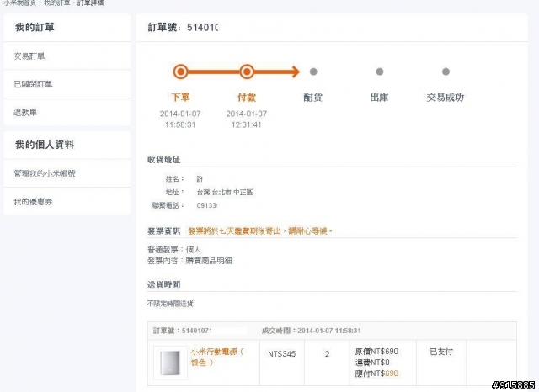The width and height of the screenshot is (539, 392).
Task: Click the 下單 step circle icon
Action: pos(180,72)
